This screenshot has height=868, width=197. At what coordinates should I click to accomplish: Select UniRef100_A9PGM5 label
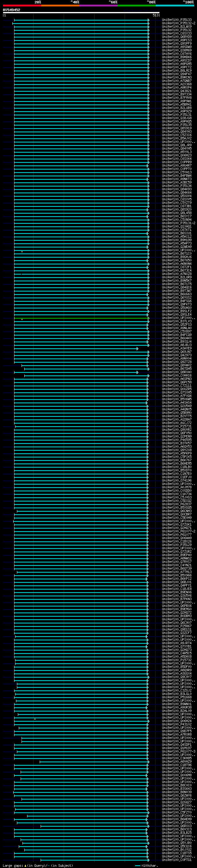tap(177, 64)
